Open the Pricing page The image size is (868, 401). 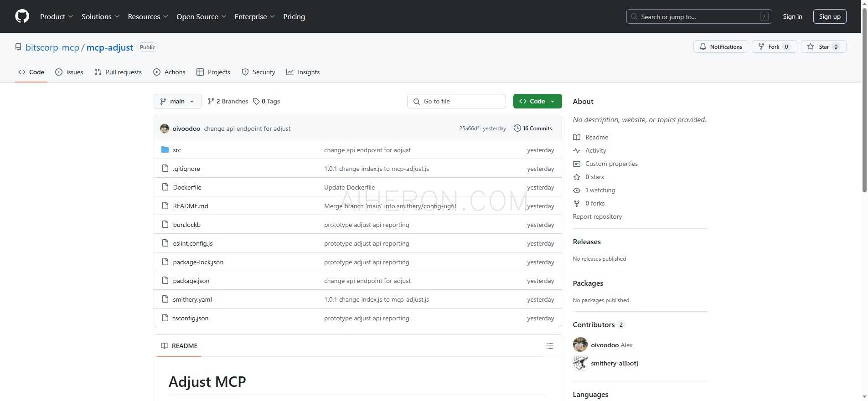(294, 16)
